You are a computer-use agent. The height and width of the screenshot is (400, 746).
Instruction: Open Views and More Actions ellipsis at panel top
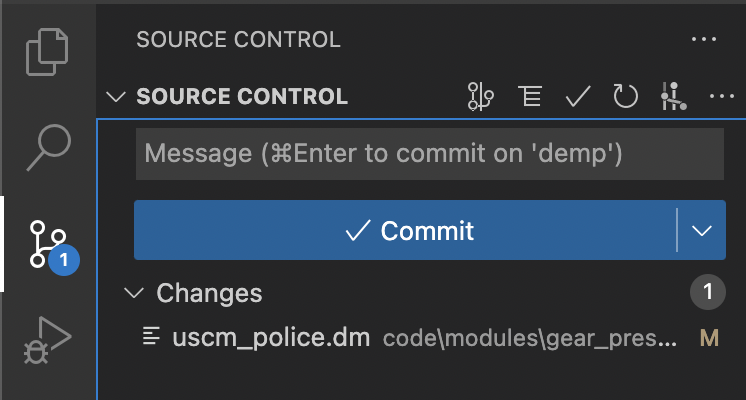coord(704,39)
